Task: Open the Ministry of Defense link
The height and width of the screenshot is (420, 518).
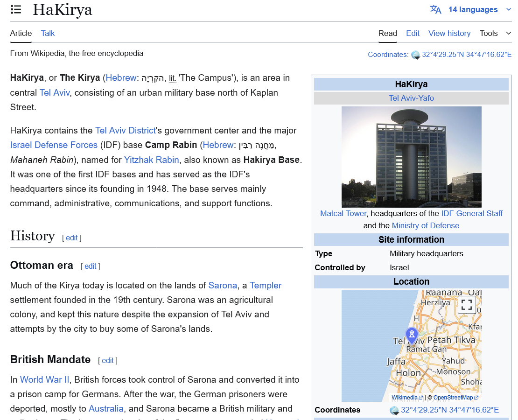Action: pos(426,226)
